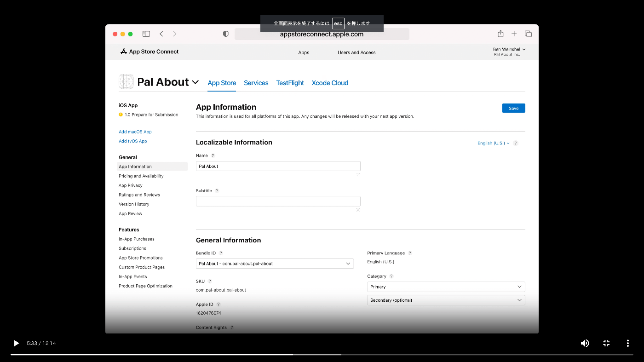This screenshot has width=644, height=362.
Task: Open the Secondary (optional) category dropdown
Action: point(446,300)
